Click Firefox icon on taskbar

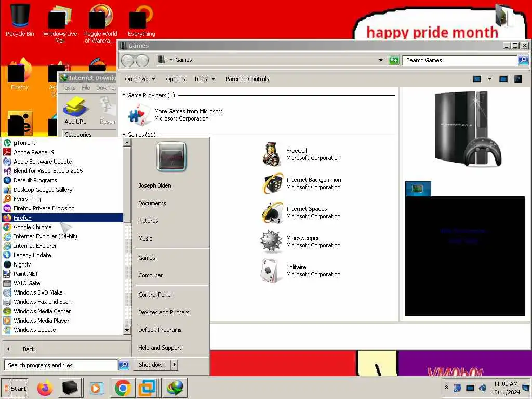[45, 388]
